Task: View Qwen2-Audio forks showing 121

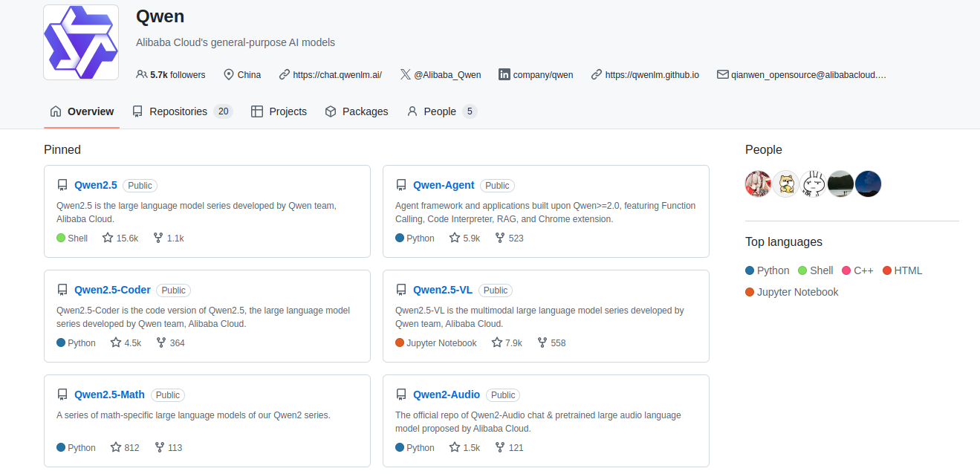Action: [509, 448]
